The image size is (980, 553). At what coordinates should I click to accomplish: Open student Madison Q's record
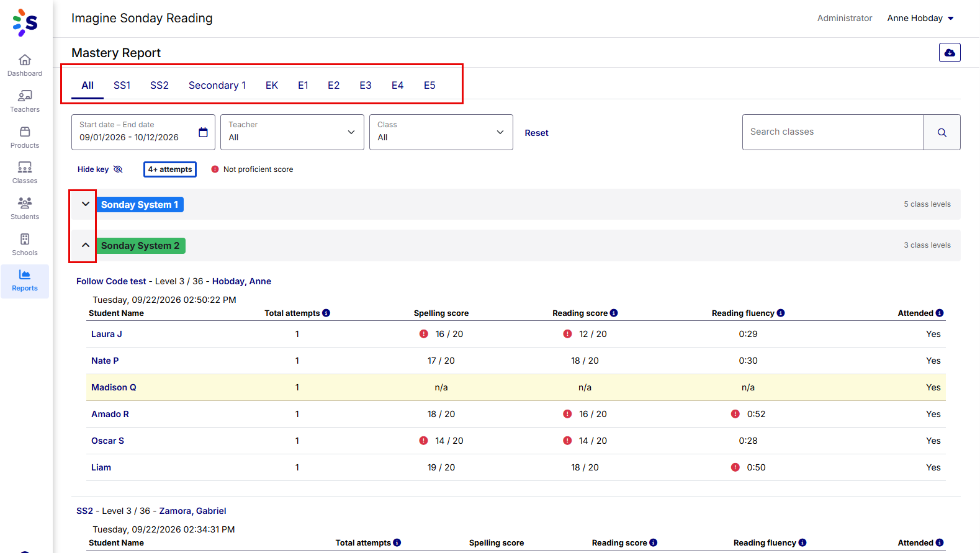coord(114,387)
